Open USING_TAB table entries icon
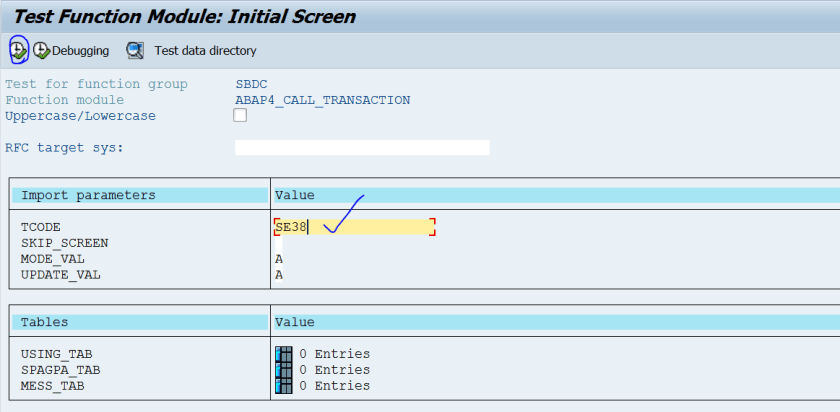 pos(284,354)
